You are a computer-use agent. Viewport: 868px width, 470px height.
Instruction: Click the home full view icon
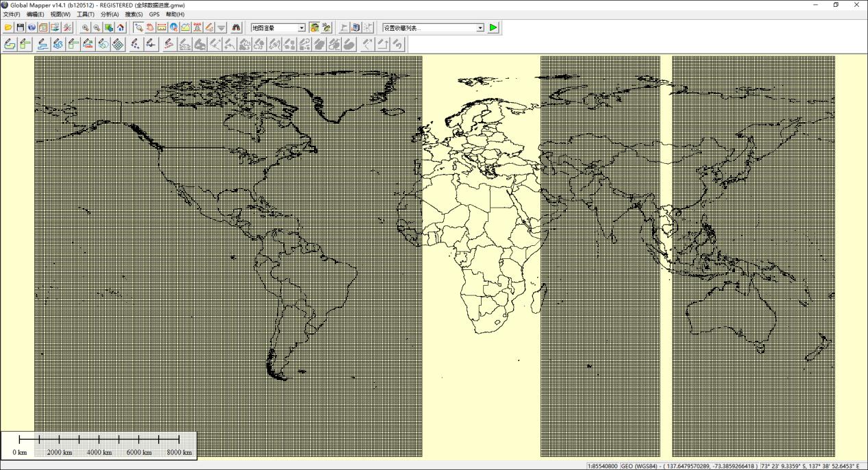(121, 27)
